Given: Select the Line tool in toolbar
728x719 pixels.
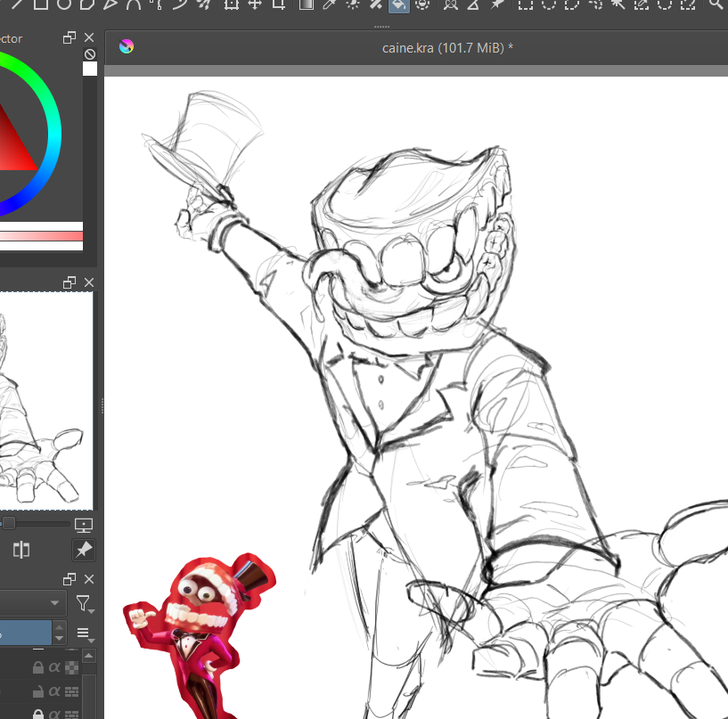Looking at the screenshot, I should [x=18, y=4].
